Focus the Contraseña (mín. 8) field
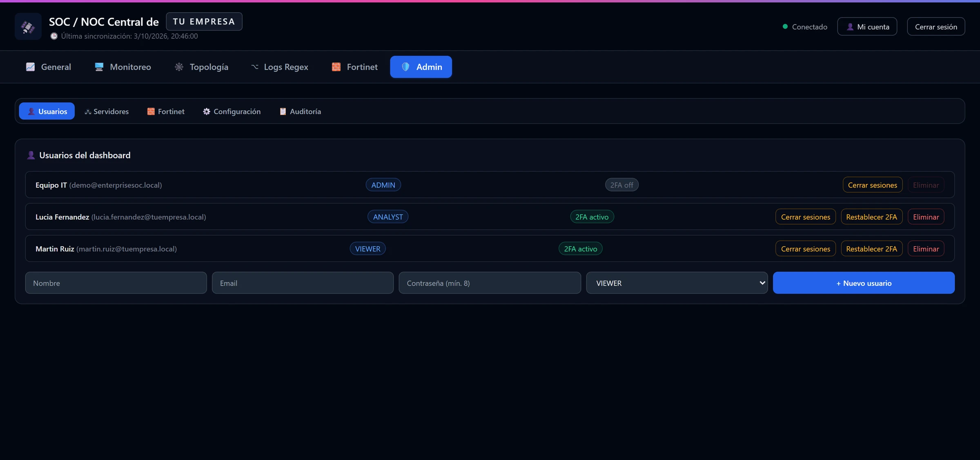The image size is (980, 460). tap(490, 283)
